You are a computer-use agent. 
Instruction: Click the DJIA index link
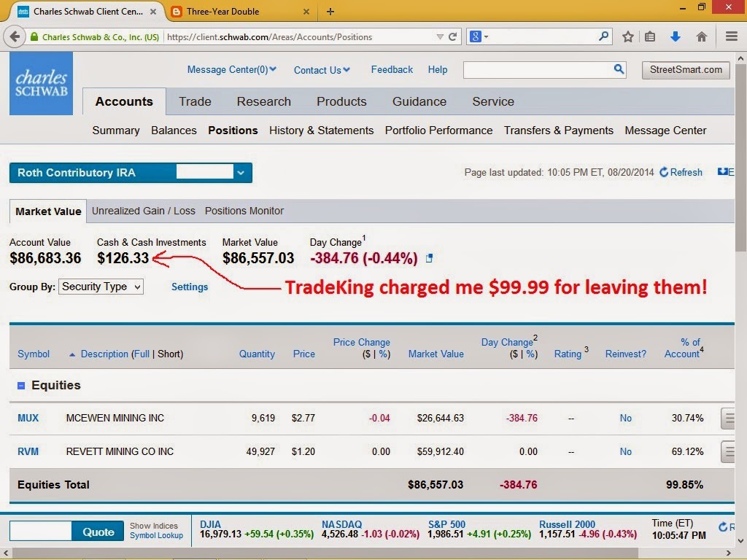(210, 524)
